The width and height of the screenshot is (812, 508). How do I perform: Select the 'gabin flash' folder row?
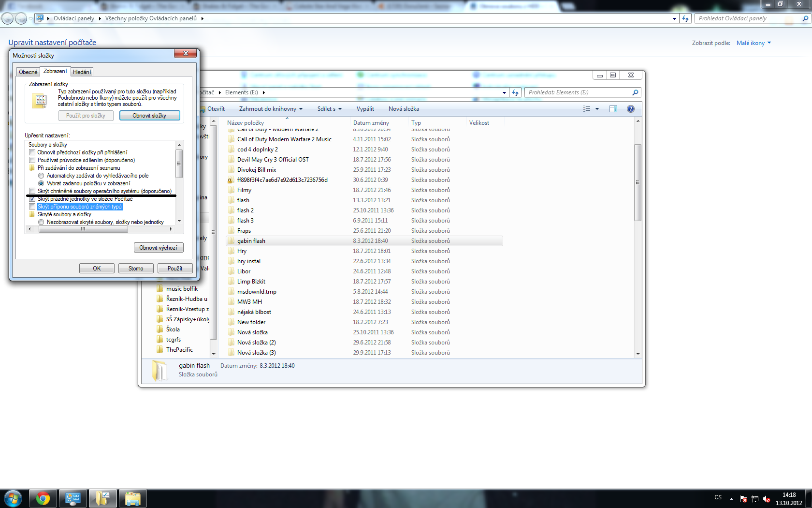coord(364,241)
